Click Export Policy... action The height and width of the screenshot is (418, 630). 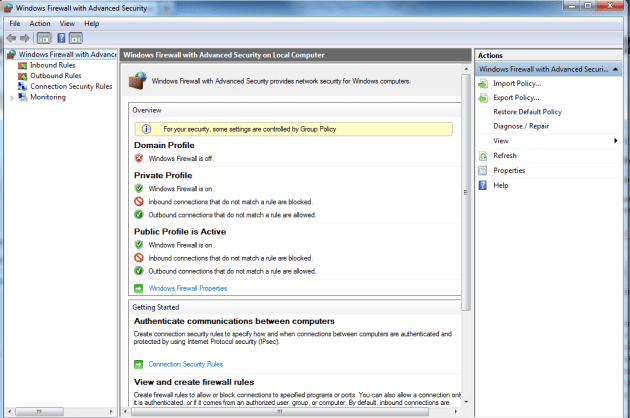click(x=516, y=98)
